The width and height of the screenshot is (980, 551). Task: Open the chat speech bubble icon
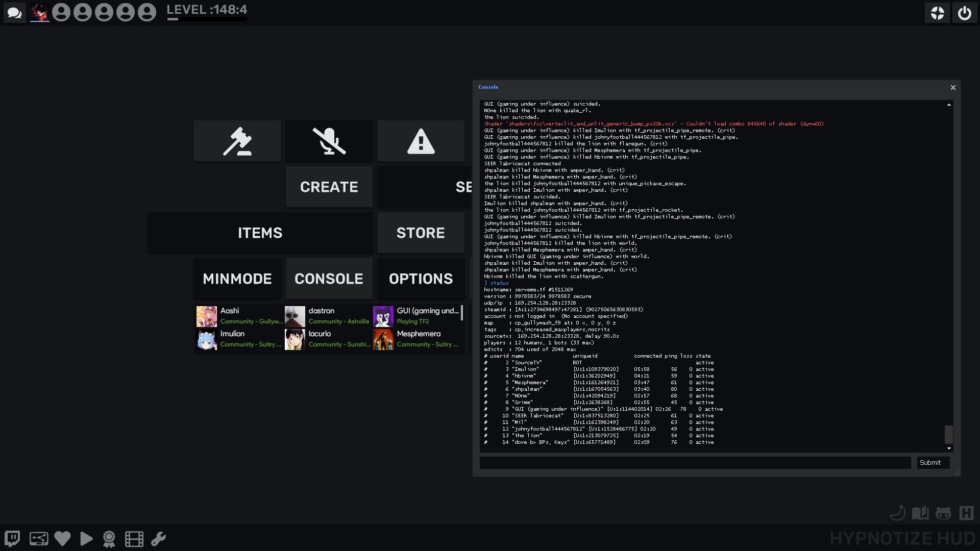tap(14, 12)
